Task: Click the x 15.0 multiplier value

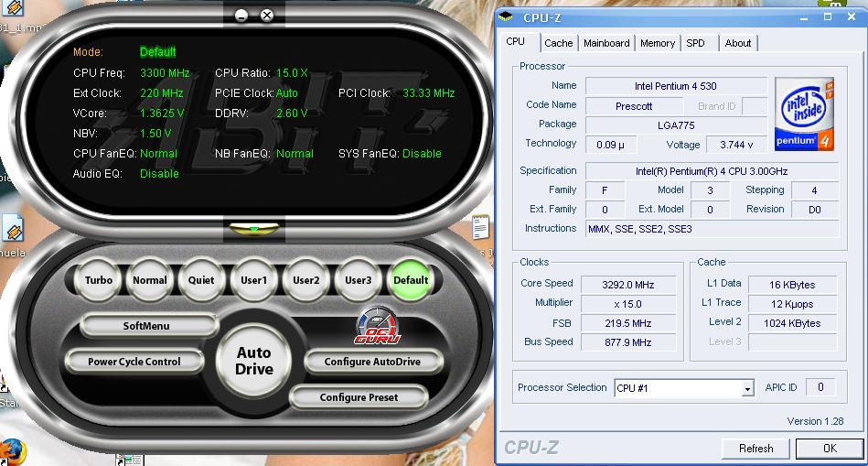Action: 627,304
